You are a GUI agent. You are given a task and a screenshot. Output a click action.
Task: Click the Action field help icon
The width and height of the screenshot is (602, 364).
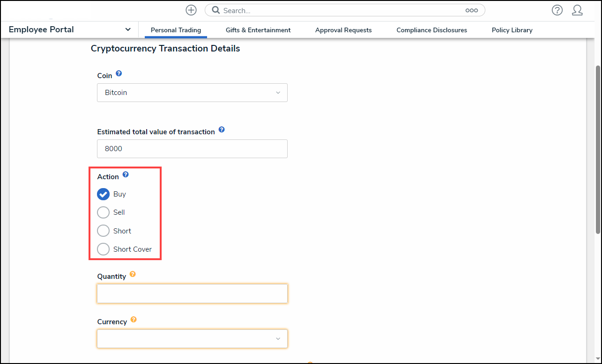pyautogui.click(x=126, y=175)
